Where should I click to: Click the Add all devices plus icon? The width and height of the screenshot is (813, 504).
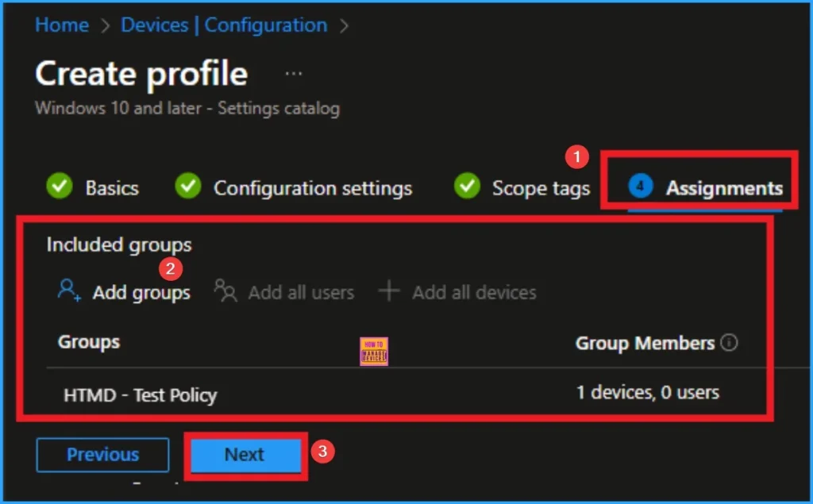[x=389, y=291]
